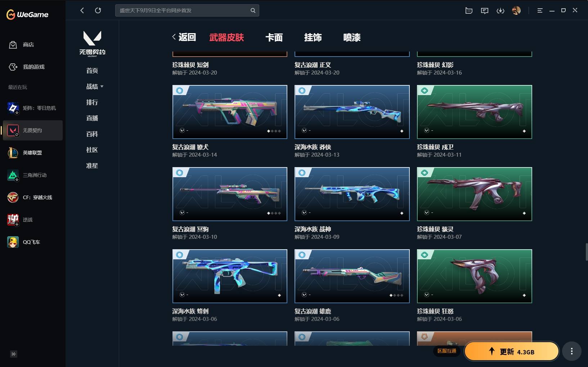Click level dots on 复古浪潮 雄鹿 card

pos(396,295)
